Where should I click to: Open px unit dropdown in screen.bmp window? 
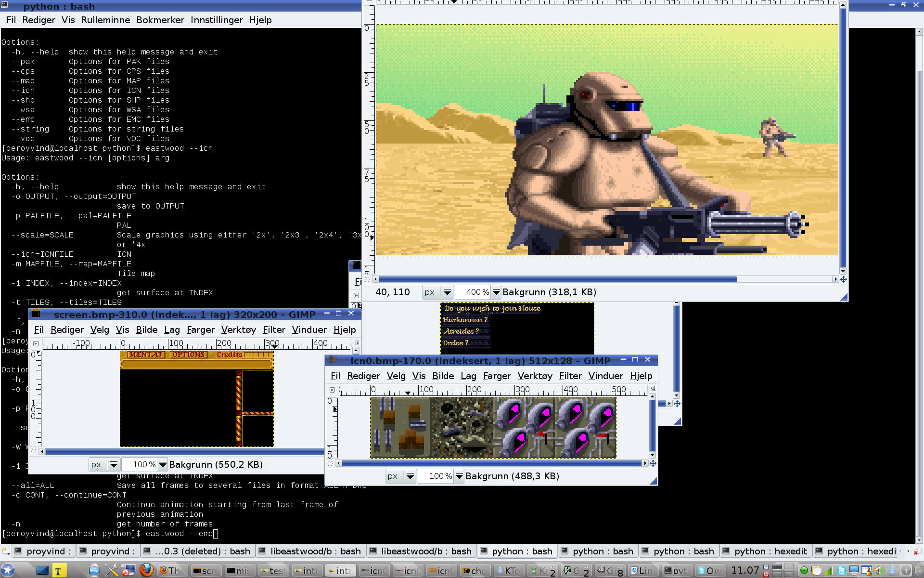click(x=114, y=464)
